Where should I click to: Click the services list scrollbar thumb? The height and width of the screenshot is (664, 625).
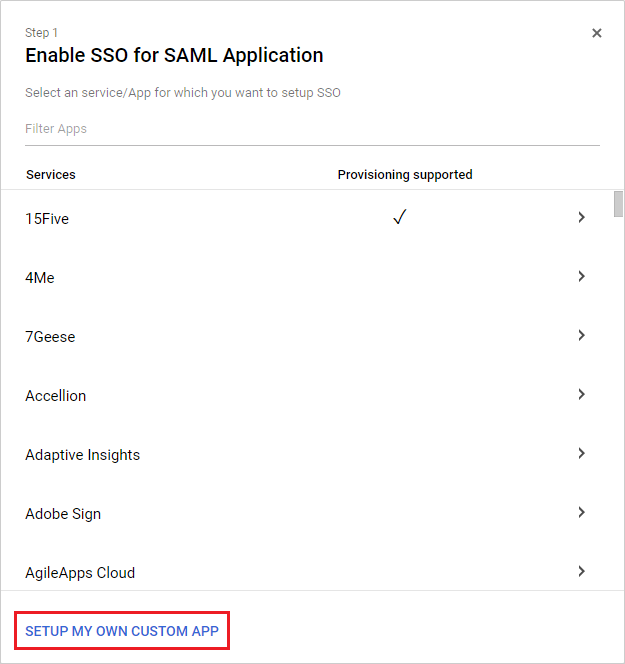click(618, 203)
